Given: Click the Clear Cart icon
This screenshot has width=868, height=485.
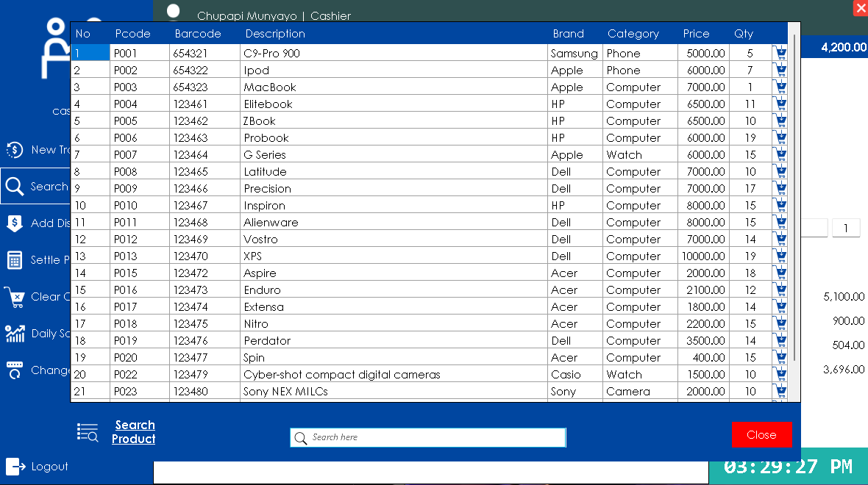Looking at the screenshot, I should [15, 297].
